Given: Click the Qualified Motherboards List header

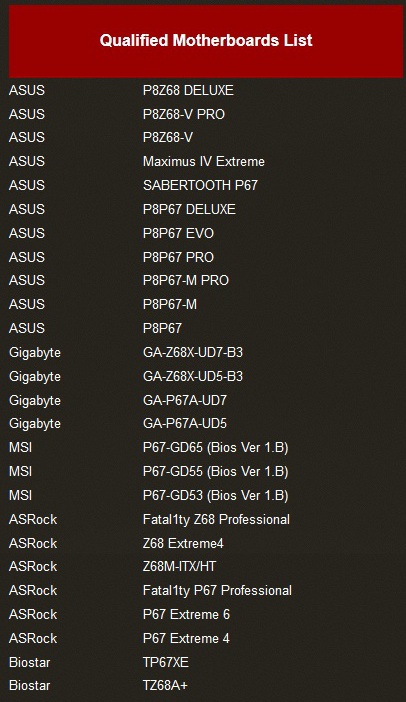Looking at the screenshot, I should [x=206, y=41].
